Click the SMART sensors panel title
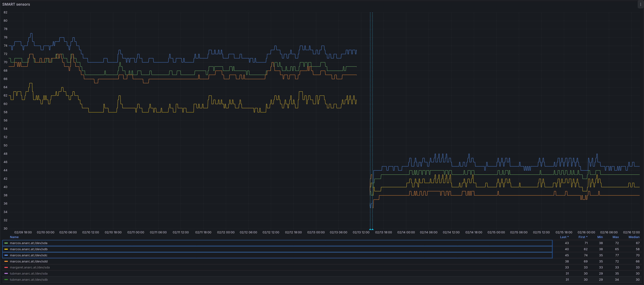The height and width of the screenshot is (285, 644). 16,4
